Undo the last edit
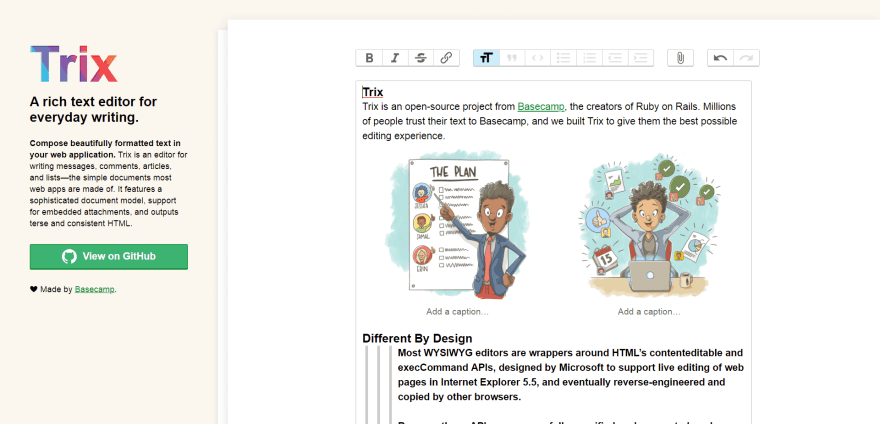 coord(721,58)
